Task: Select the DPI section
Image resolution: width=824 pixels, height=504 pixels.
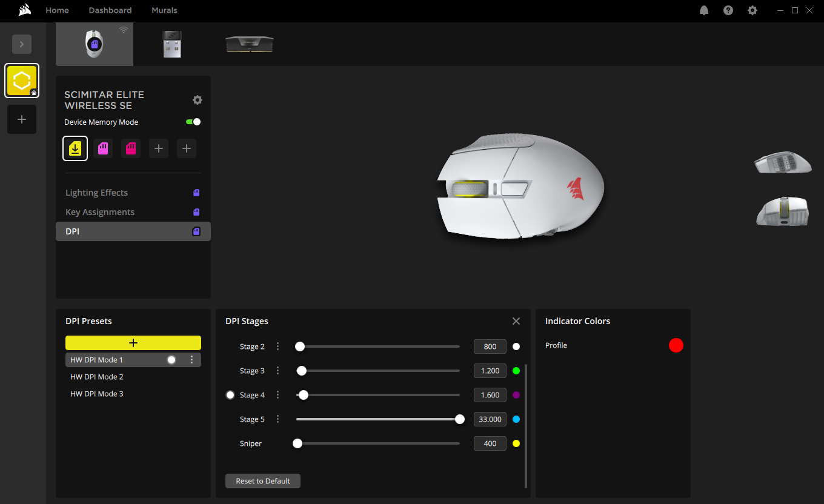Action: (133, 231)
